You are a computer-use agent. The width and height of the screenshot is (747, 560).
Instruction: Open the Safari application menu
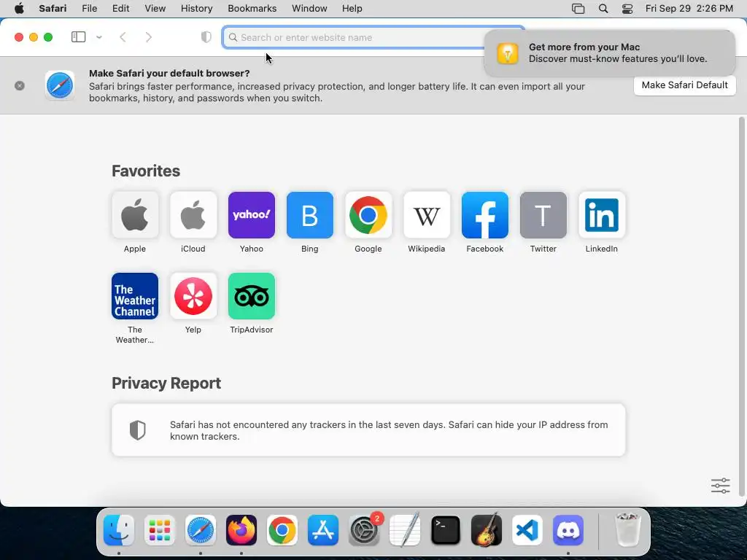click(x=53, y=9)
